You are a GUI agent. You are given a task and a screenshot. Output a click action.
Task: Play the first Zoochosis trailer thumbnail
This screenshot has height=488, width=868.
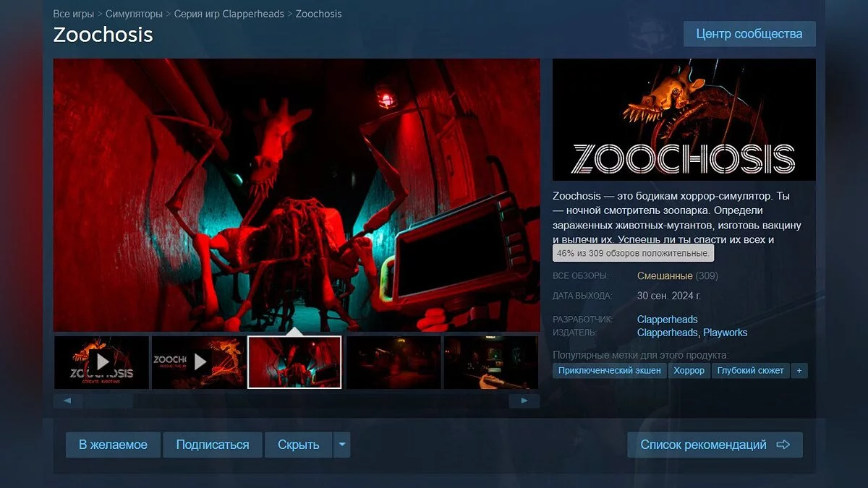[x=101, y=362]
